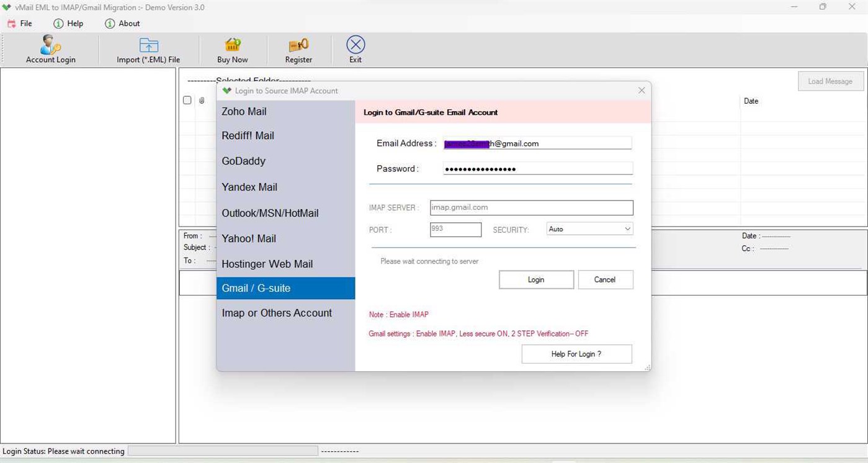Open the SECURITY Auto dropdown
Image resolution: width=868 pixels, height=463 pixels.
[588, 228]
